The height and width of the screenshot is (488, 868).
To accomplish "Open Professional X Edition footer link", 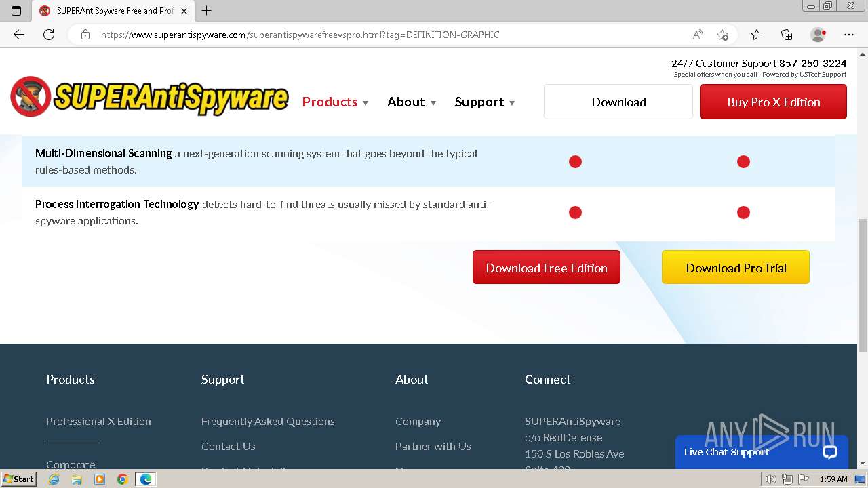I will tap(98, 421).
